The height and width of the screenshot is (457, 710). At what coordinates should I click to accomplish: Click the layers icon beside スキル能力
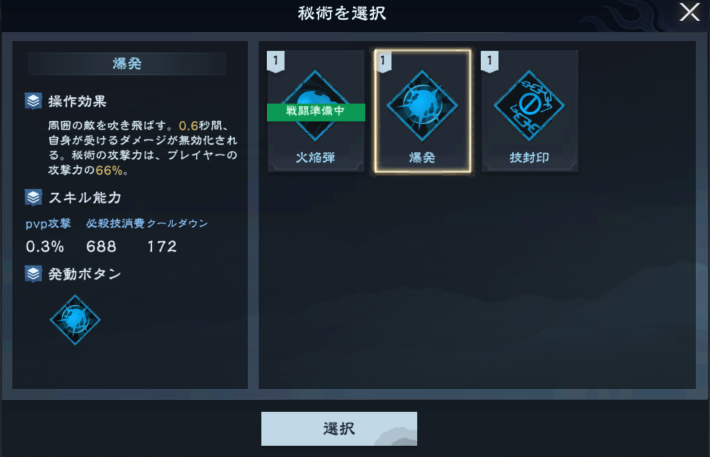(x=33, y=197)
